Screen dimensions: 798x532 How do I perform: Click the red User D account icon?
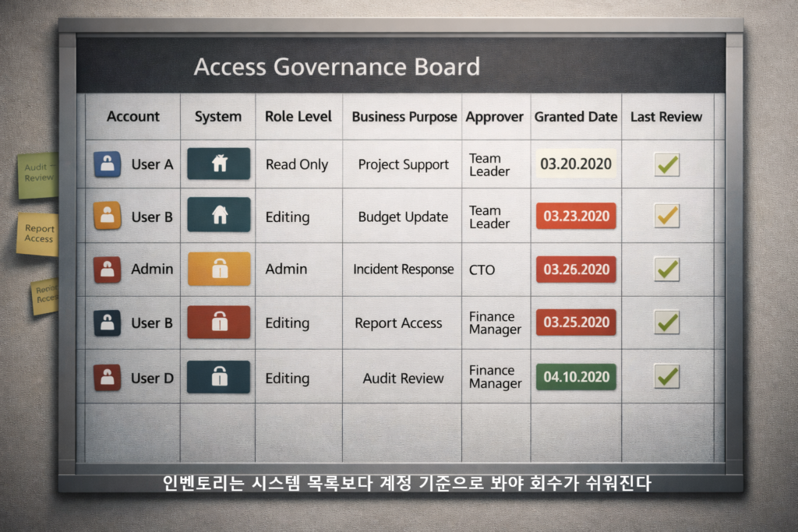(x=107, y=377)
